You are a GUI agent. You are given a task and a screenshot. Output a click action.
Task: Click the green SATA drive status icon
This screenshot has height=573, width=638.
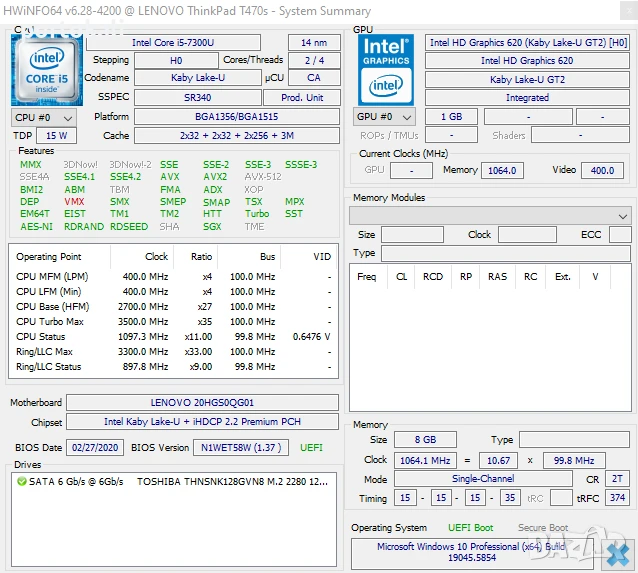[22, 481]
